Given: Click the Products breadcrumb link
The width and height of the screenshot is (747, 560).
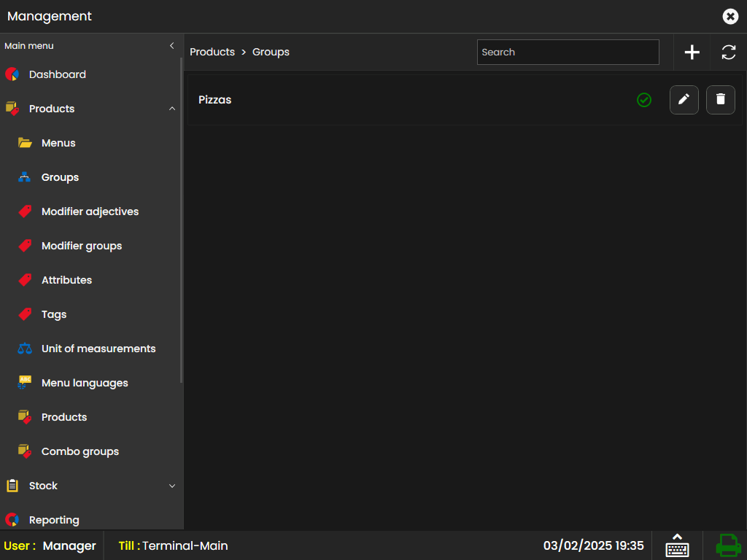Looking at the screenshot, I should [x=212, y=52].
